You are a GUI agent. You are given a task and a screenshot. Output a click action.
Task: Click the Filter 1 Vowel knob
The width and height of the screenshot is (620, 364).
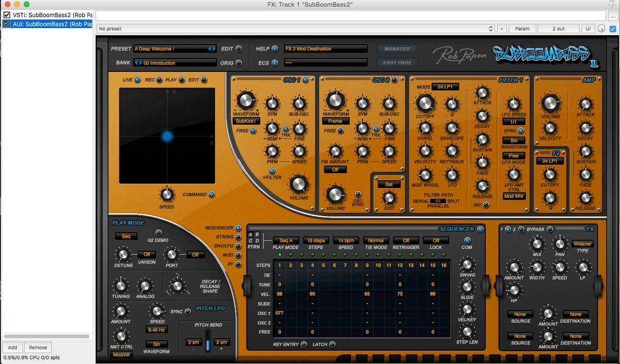[x=425, y=128]
